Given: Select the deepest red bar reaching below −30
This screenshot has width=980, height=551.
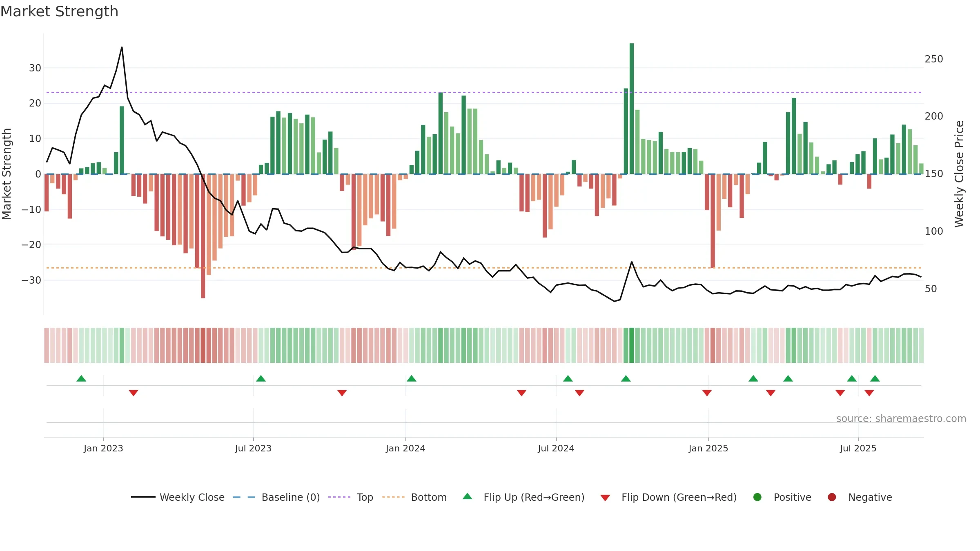Looking at the screenshot, I should tap(203, 236).
